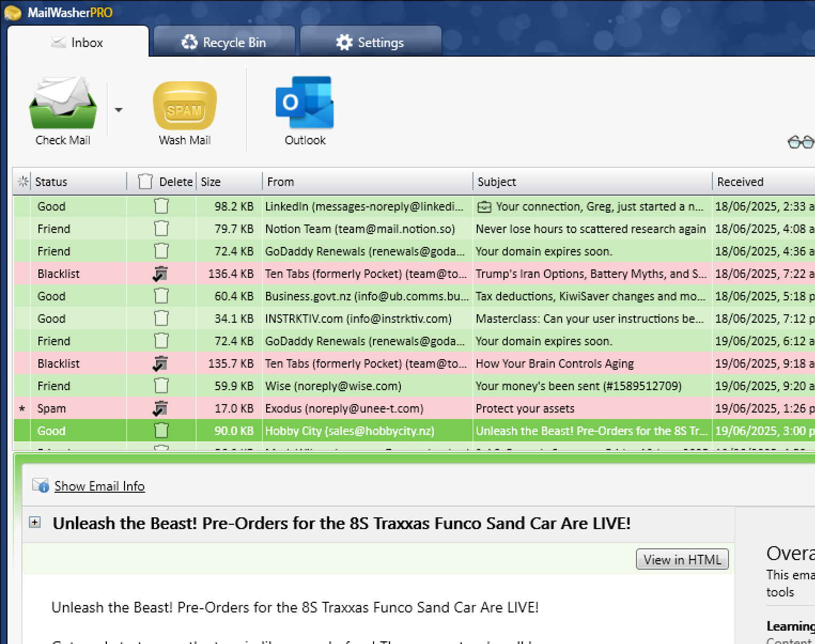Unmark delete for How Your Brain Controls Aging

pos(160,363)
